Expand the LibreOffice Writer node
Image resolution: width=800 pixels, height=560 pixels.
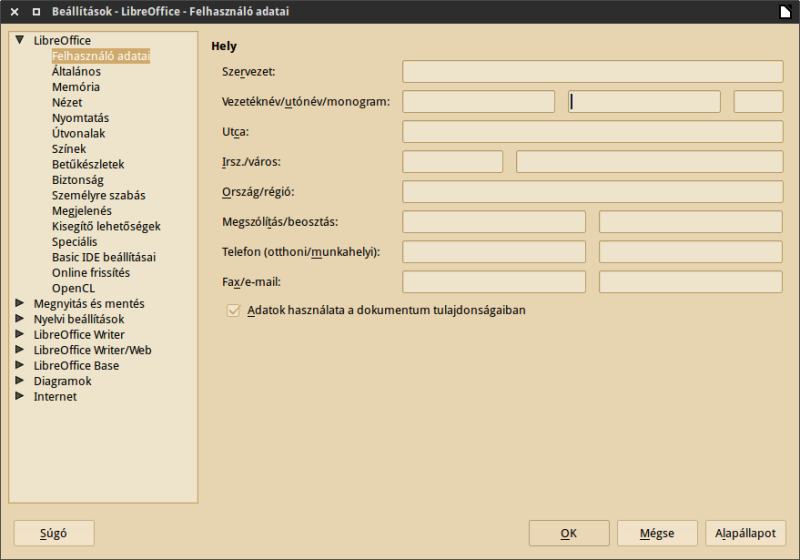pos(19,334)
